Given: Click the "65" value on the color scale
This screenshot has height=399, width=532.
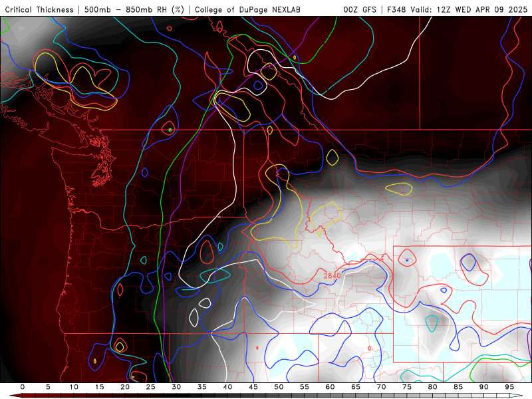Looking at the screenshot, I should tap(356, 387).
